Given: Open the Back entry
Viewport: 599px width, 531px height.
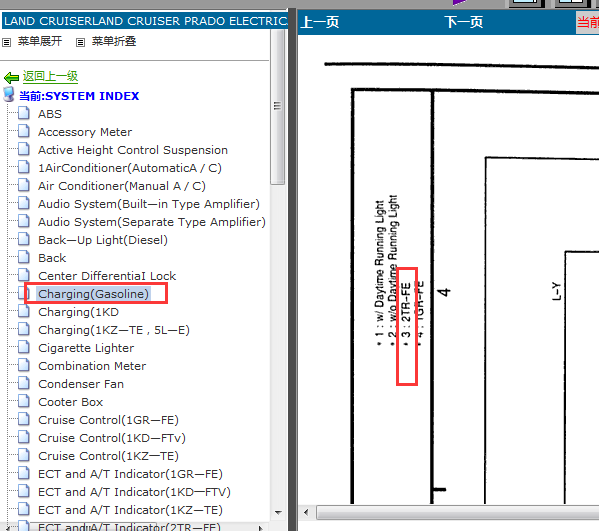Looking at the screenshot, I should coord(52,258).
